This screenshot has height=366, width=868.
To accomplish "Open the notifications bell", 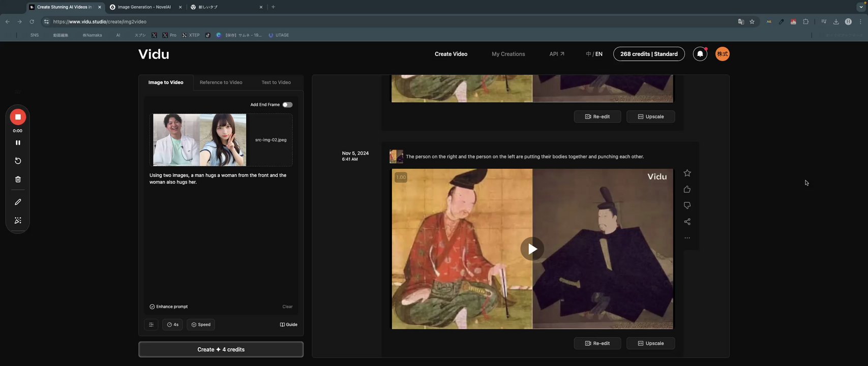I will pyautogui.click(x=700, y=54).
